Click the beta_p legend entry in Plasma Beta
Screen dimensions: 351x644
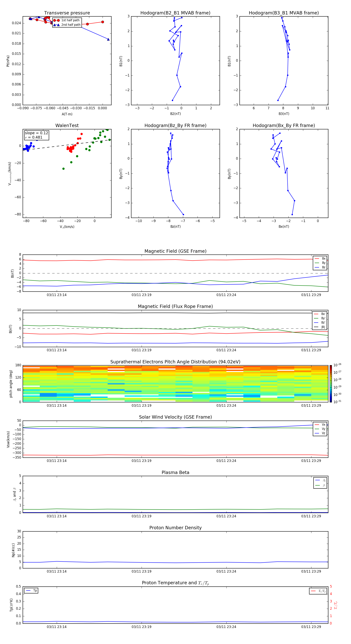point(320,480)
